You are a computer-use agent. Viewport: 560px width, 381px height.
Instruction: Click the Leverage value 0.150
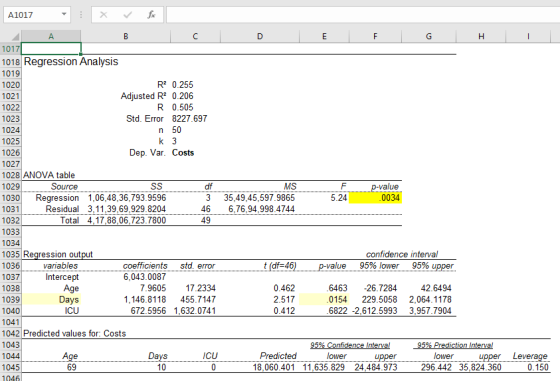pos(538,367)
